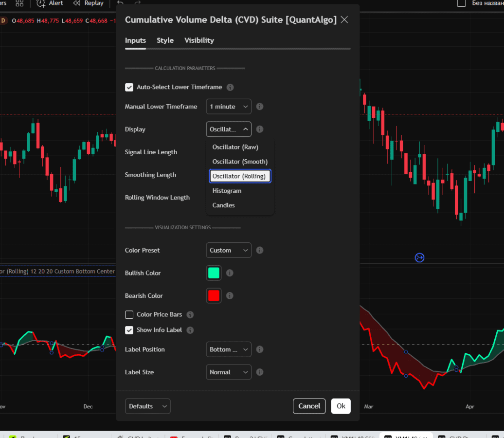Screen dimensions: 504x438
Task: Close the CVD Suite settings dialog
Action: [344, 19]
